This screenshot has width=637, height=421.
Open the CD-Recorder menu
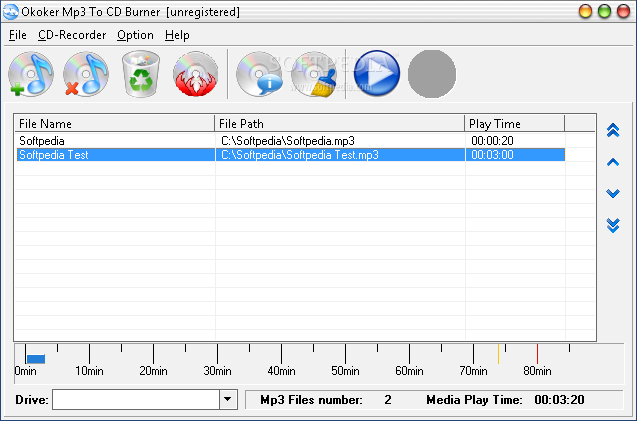tap(72, 35)
